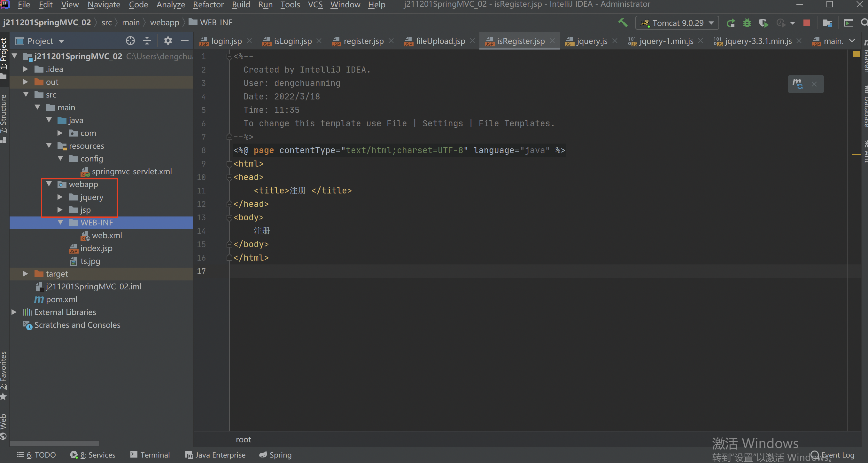Screen dimensions: 868x463
Task: Toggle the Terminal tool window
Action: point(150,455)
